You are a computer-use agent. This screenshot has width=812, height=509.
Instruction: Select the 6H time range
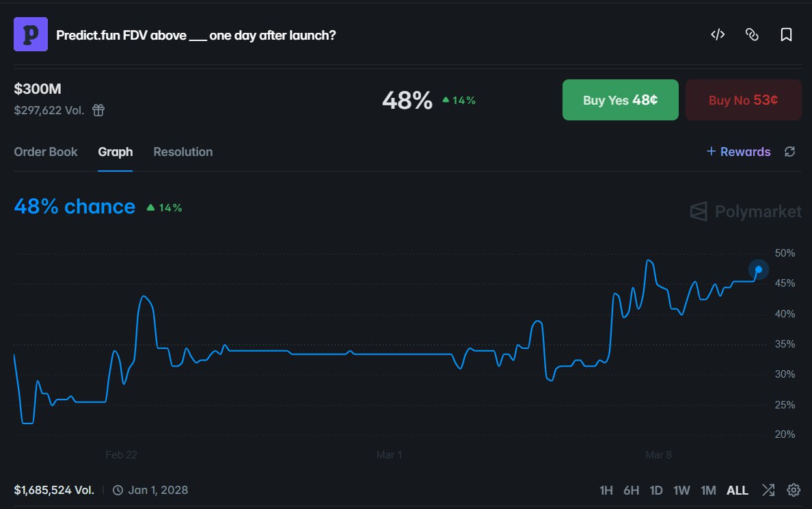[631, 490]
